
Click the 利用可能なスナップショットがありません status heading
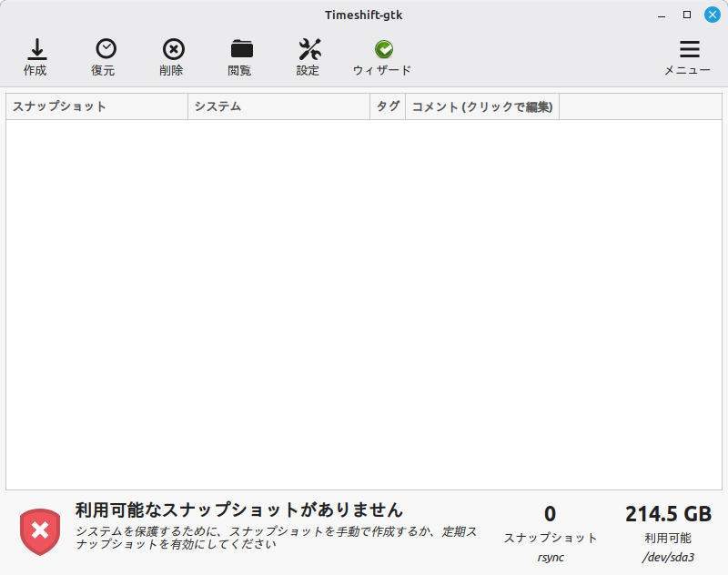coord(238,509)
